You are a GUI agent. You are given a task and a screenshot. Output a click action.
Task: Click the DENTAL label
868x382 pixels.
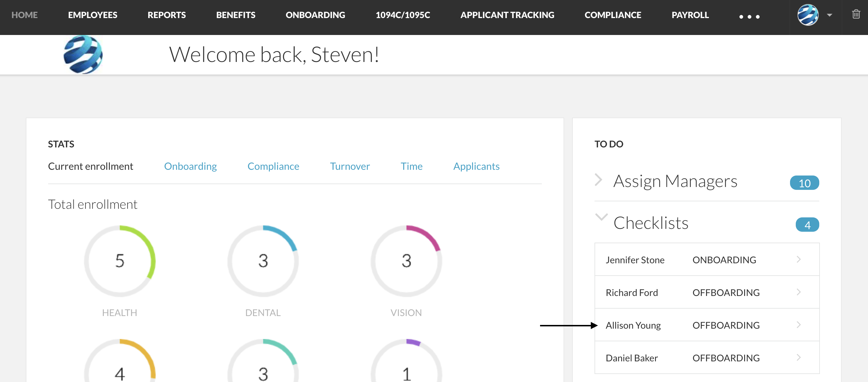[263, 313]
